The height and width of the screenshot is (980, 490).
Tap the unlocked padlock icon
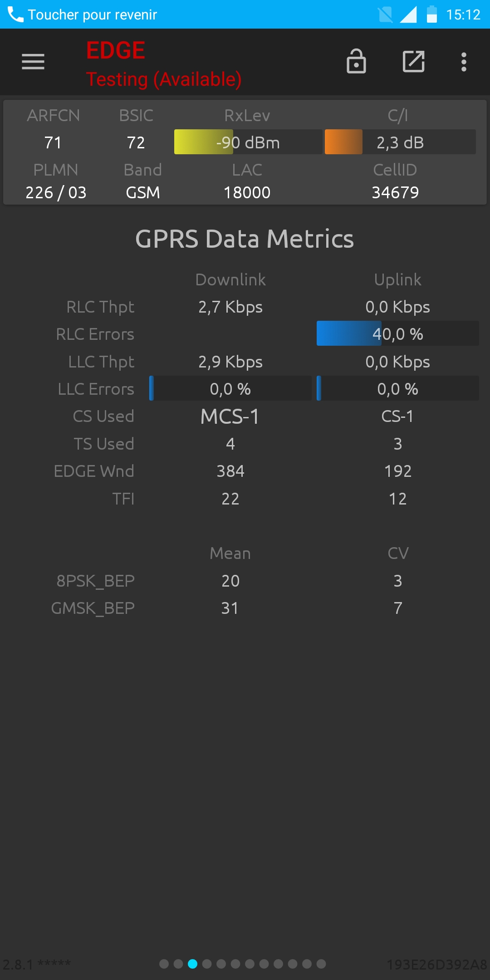coord(356,61)
